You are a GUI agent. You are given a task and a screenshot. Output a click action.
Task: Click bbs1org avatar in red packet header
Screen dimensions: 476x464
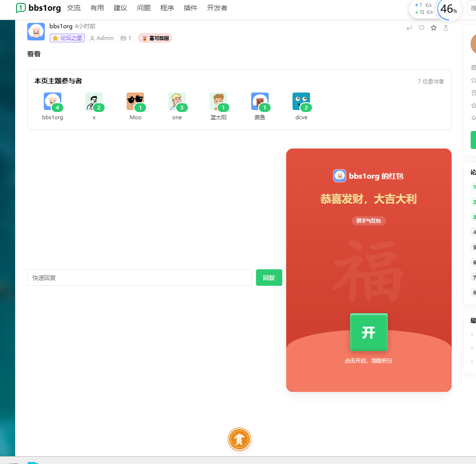(339, 176)
